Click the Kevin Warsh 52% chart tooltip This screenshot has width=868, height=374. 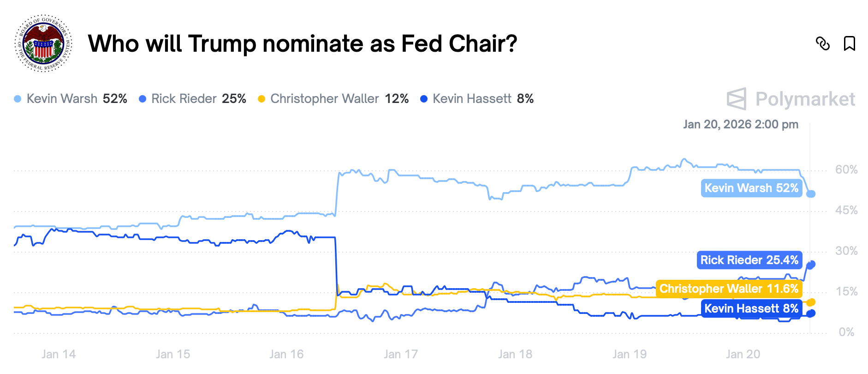pos(751,188)
